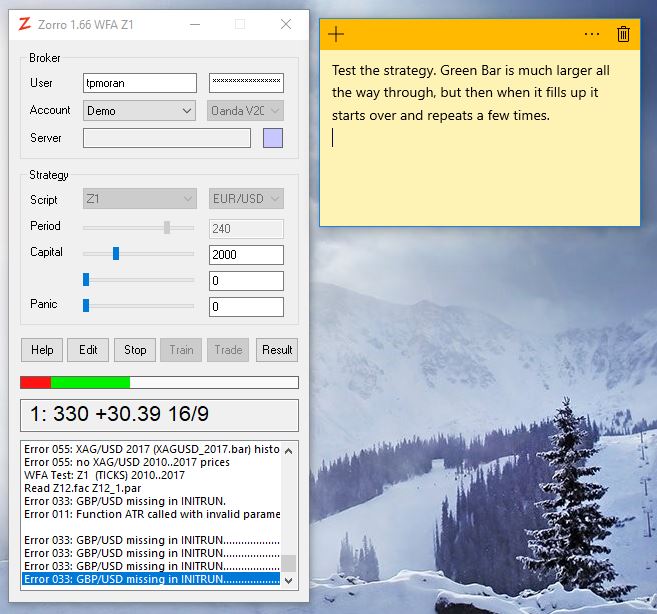
Task: Click the Train button
Action: pos(181,350)
